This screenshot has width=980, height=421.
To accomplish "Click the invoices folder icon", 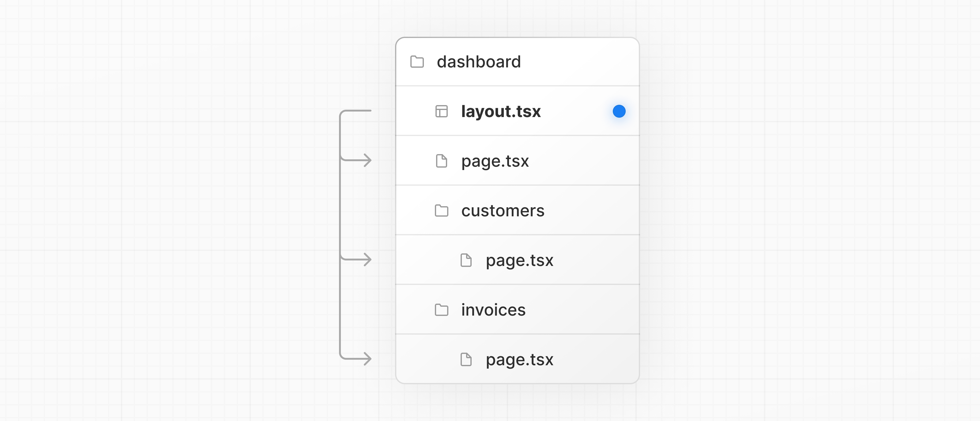I will (x=441, y=310).
